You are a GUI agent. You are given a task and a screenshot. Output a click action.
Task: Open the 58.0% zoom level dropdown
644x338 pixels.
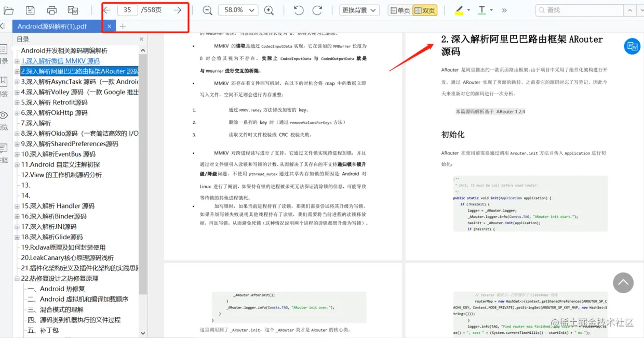(x=238, y=10)
